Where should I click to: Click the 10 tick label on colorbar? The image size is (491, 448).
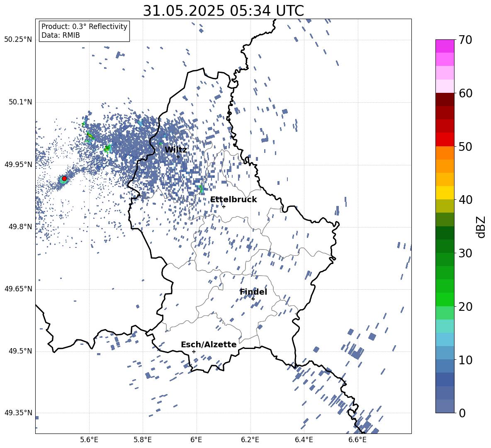tap(465, 360)
